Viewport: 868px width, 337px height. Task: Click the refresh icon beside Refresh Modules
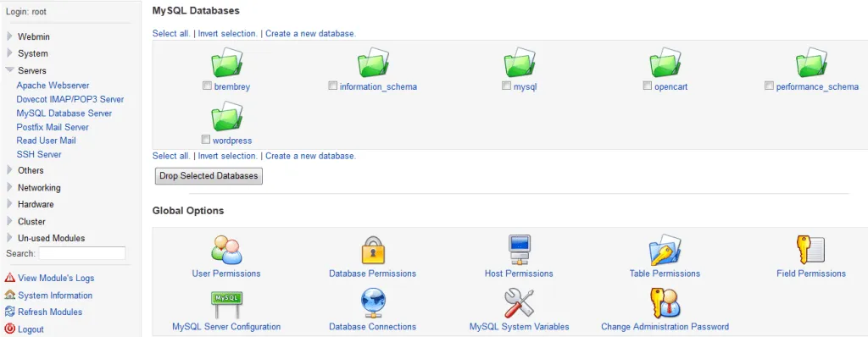pyautogui.click(x=9, y=312)
